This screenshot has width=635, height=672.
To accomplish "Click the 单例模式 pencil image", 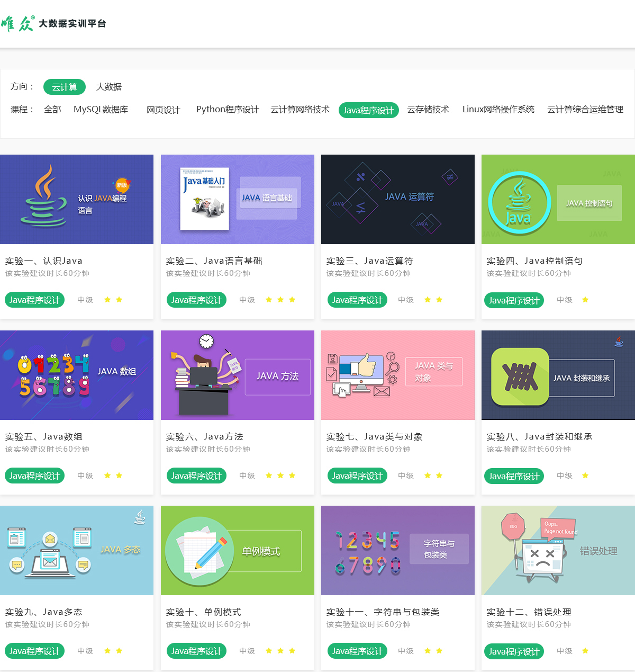I will click(x=237, y=550).
